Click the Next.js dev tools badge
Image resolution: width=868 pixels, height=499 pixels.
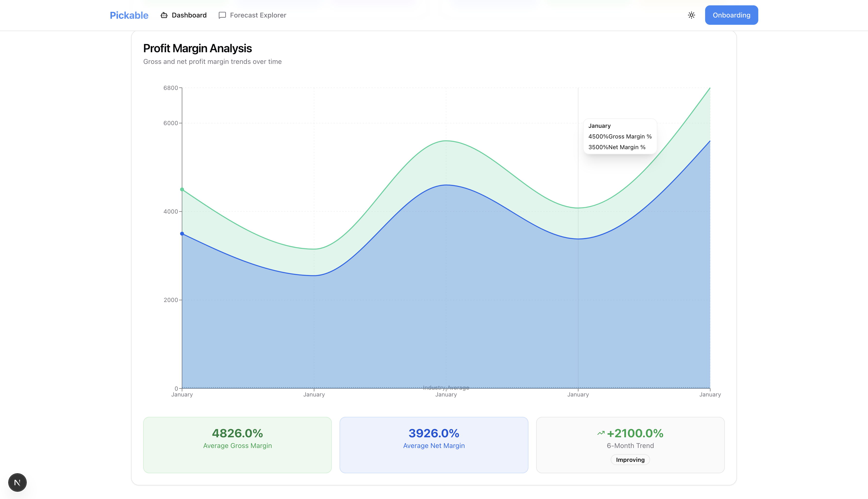pos(17,482)
